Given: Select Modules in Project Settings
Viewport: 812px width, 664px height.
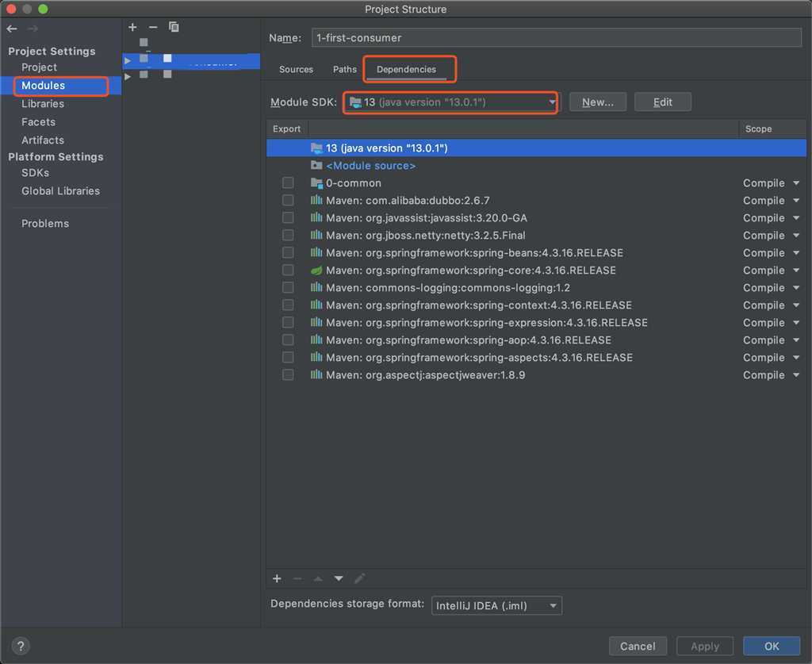Looking at the screenshot, I should pyautogui.click(x=43, y=86).
